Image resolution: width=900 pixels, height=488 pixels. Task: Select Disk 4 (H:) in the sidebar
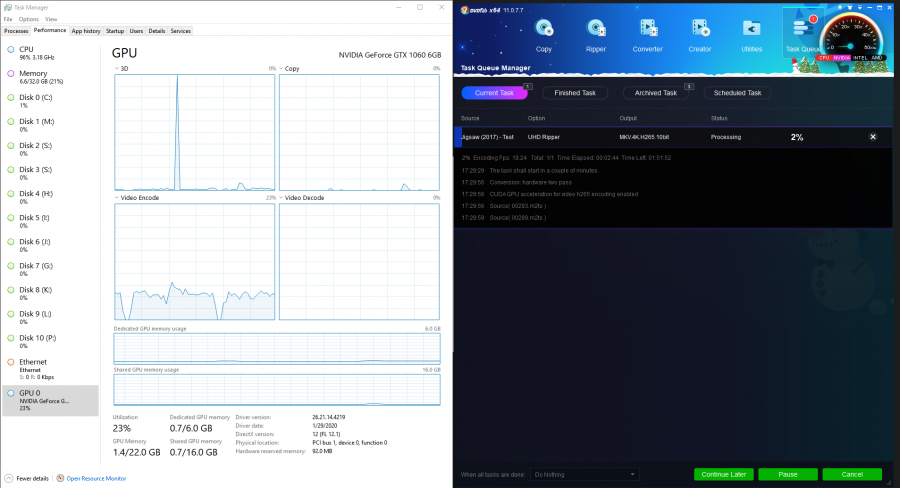coord(51,197)
